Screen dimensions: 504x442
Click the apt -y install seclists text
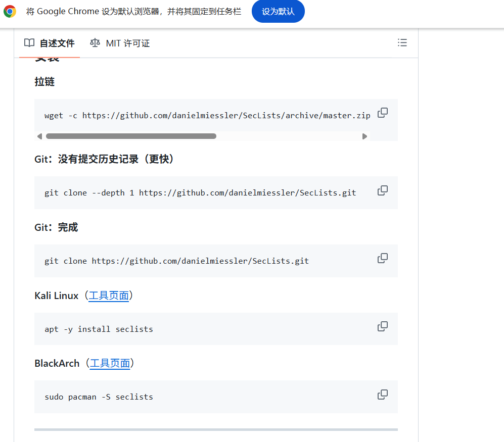click(x=99, y=329)
